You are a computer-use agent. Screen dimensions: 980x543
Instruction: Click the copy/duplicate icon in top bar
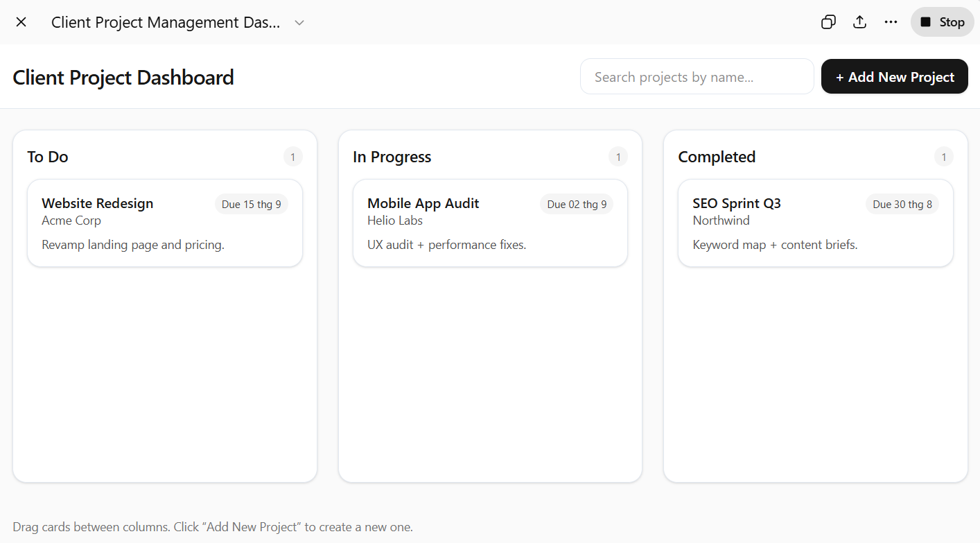click(x=828, y=22)
